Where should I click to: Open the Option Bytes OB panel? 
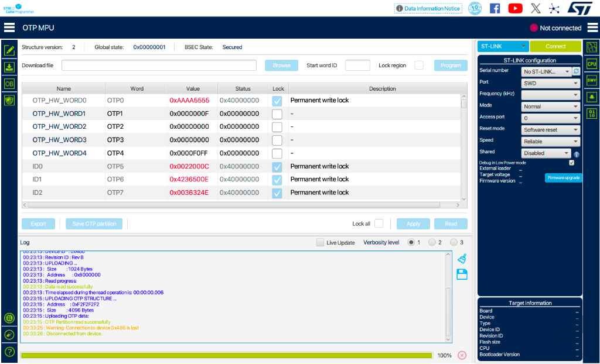pos(9,84)
